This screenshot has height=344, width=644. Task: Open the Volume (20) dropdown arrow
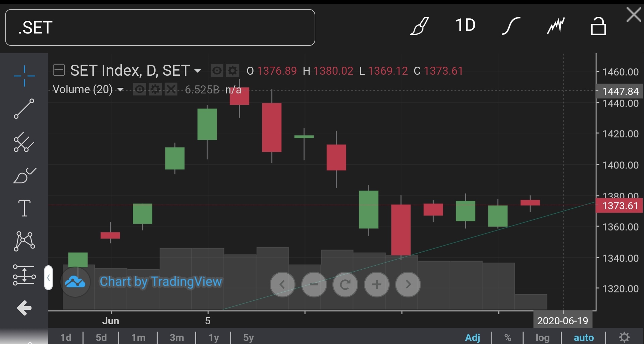tap(120, 89)
